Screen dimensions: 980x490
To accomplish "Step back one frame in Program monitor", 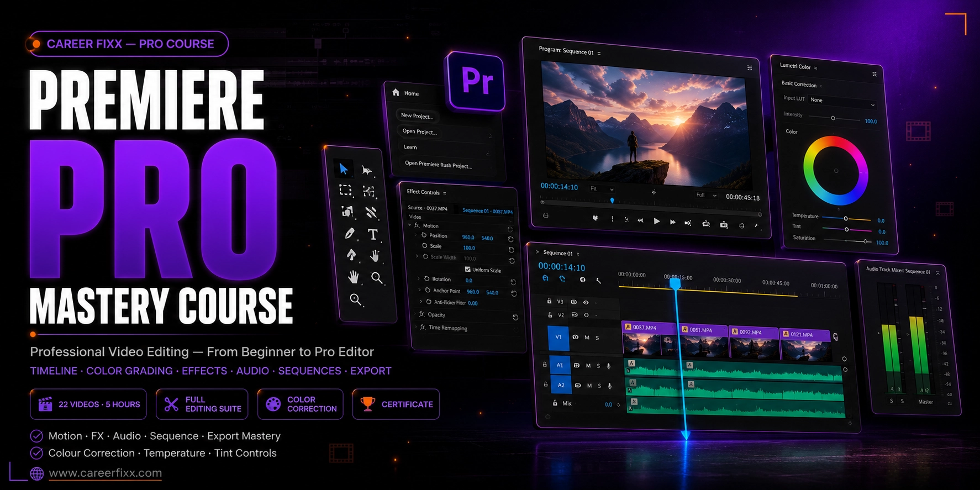I will (x=640, y=220).
